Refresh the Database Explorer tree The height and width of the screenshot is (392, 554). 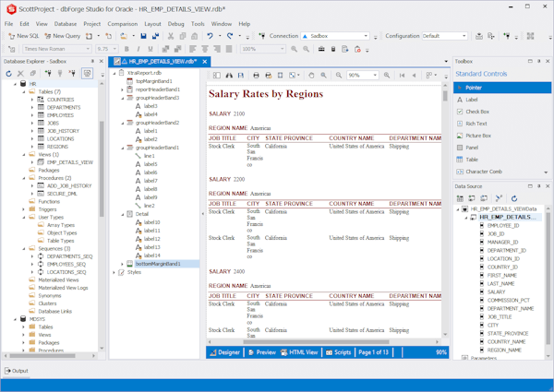9,74
